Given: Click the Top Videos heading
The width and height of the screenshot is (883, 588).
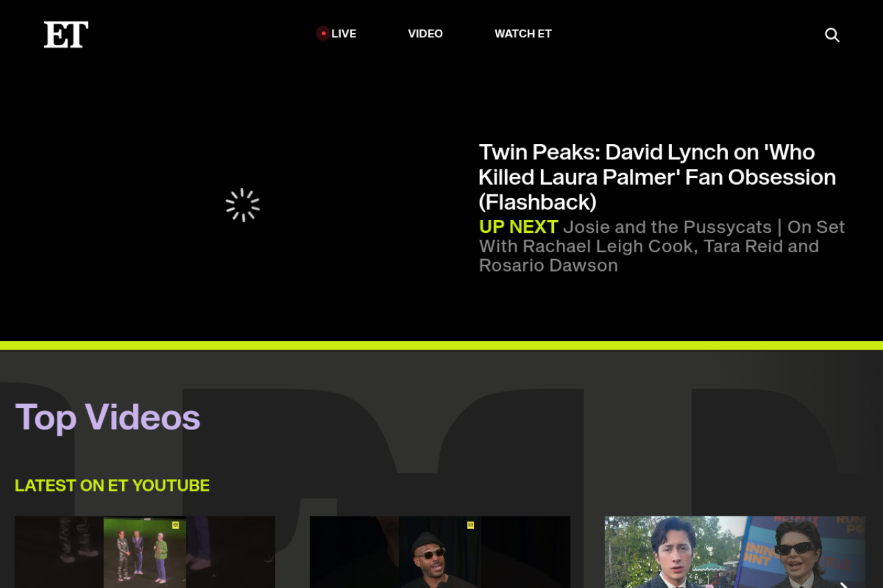Looking at the screenshot, I should 108,417.
